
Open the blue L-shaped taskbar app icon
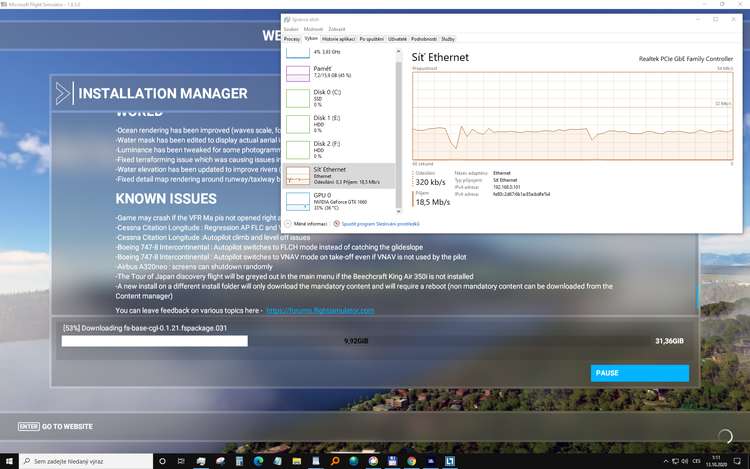(x=450, y=461)
